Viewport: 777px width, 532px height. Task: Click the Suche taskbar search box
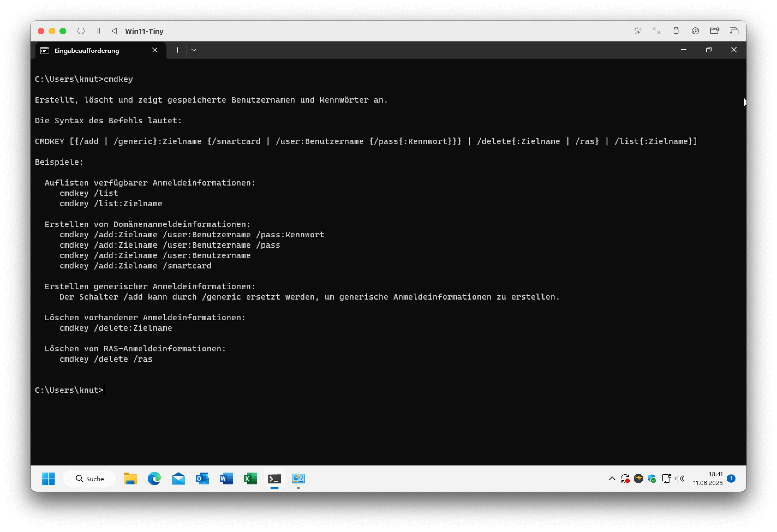pos(89,479)
